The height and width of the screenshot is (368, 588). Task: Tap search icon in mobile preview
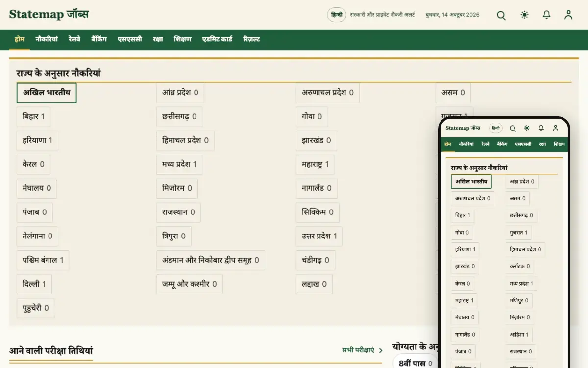(513, 128)
